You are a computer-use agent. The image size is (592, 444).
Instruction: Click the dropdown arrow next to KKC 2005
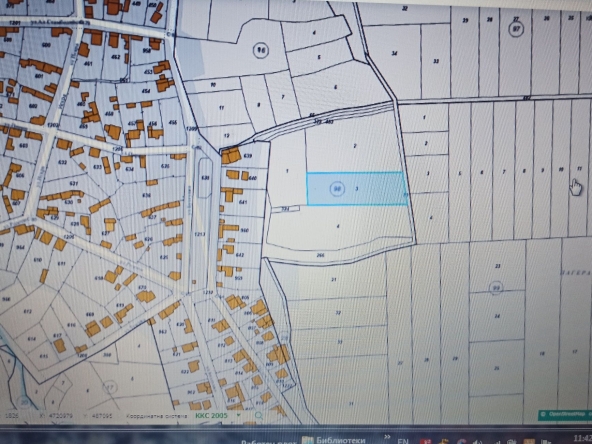(238, 415)
